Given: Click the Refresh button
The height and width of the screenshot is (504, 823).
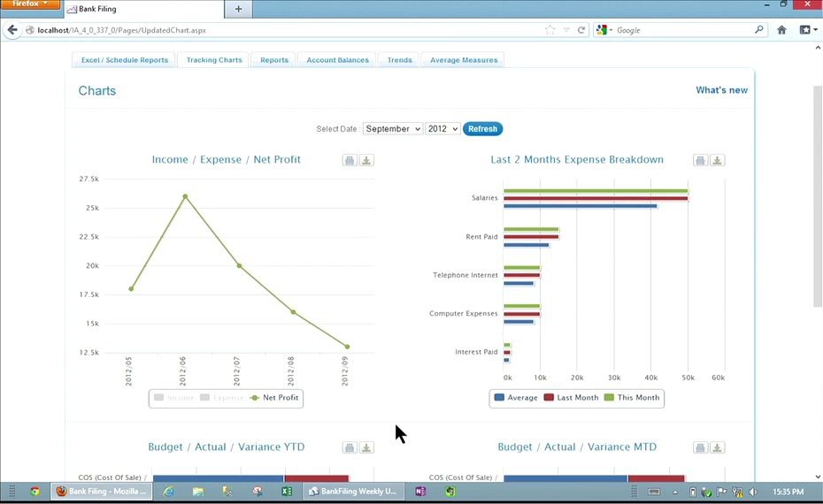Looking at the screenshot, I should tap(482, 129).
